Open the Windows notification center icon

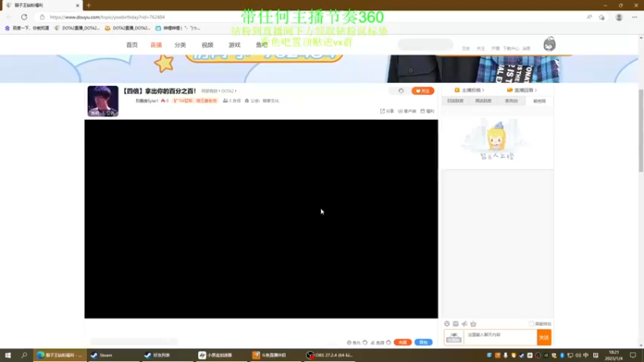point(633,355)
